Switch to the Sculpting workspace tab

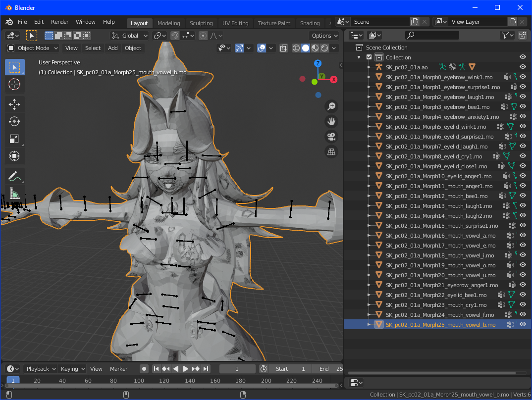point(201,23)
